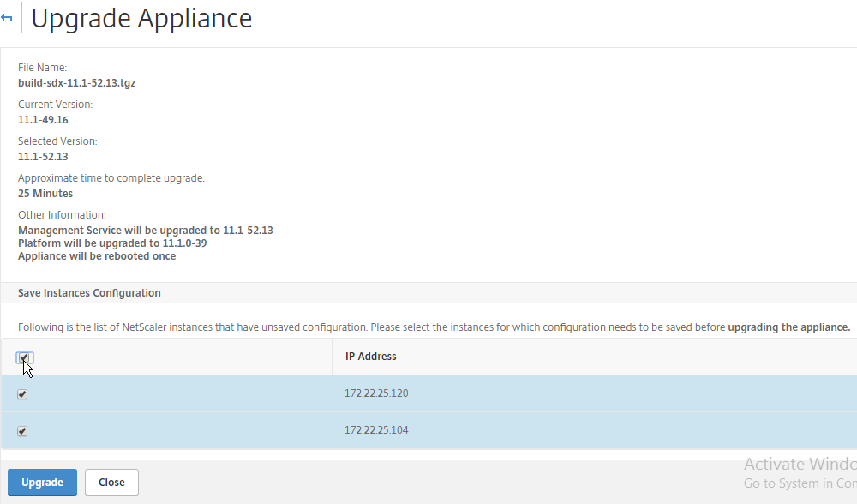Sort by the IP Address column header

(370, 357)
